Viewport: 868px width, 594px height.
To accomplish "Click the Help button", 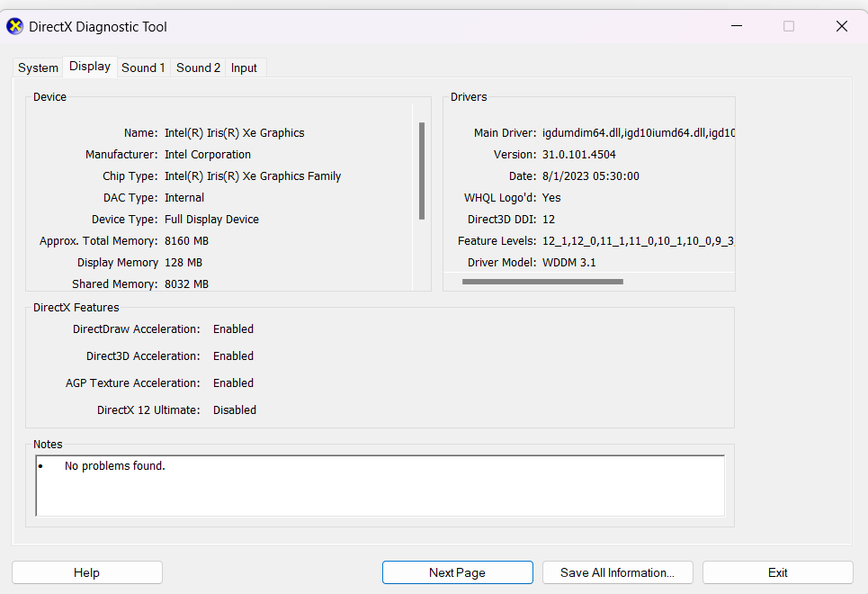I will click(x=87, y=572).
